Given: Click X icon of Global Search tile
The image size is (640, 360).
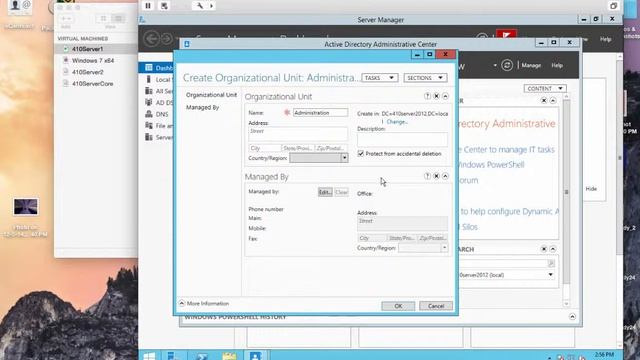Looking at the screenshot, I should [544, 249].
